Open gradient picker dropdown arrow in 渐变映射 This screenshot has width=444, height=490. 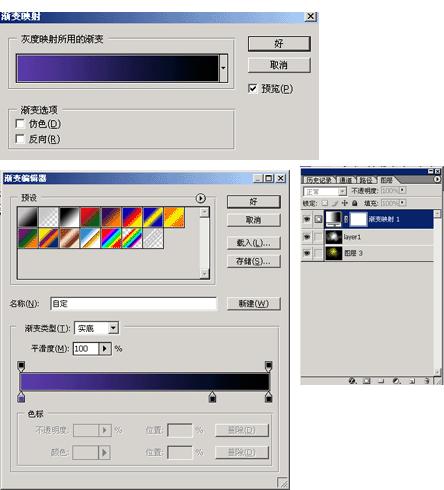click(223, 68)
